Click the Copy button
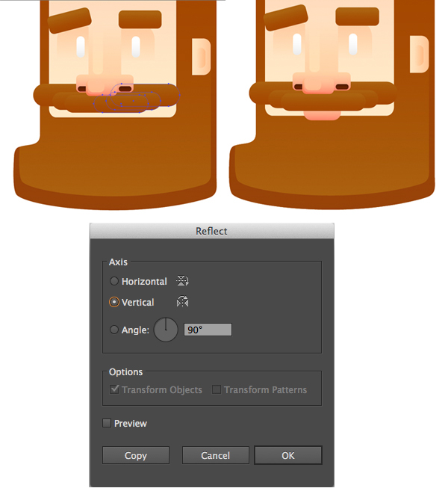 136,455
